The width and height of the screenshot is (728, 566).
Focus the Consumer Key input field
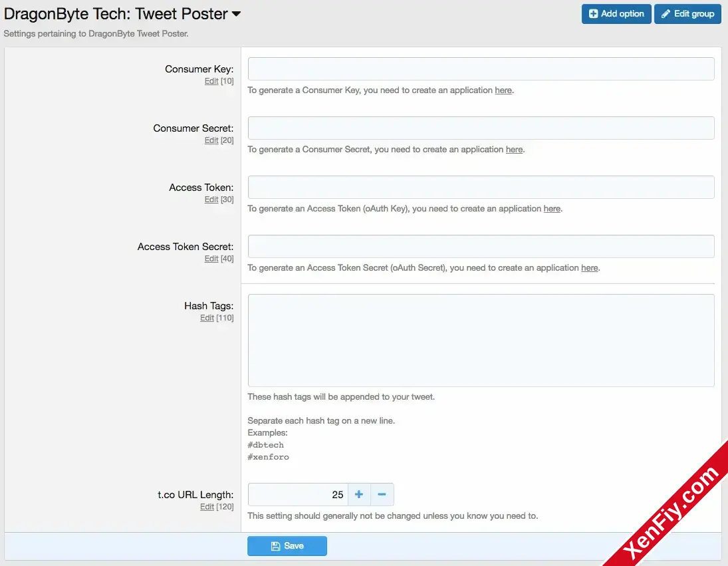tap(481, 69)
